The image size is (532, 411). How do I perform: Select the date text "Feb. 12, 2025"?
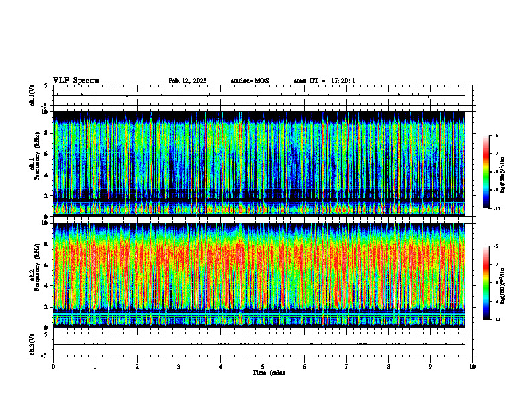[187, 81]
